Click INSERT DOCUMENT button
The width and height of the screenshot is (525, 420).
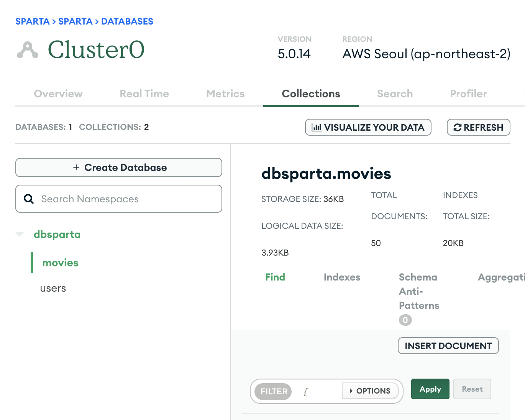[x=448, y=346]
